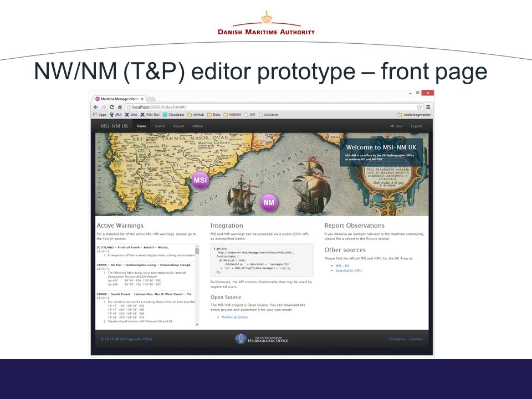Open the MsiNm at Github link
The image size is (532, 399).
(235, 317)
